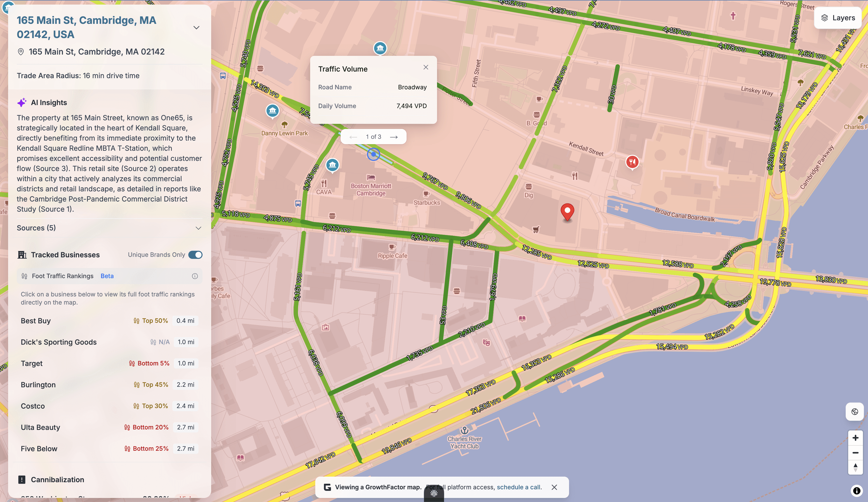This screenshot has height=502, width=868.
Task: Select Costco in tracked businesses list
Action: (x=33, y=406)
